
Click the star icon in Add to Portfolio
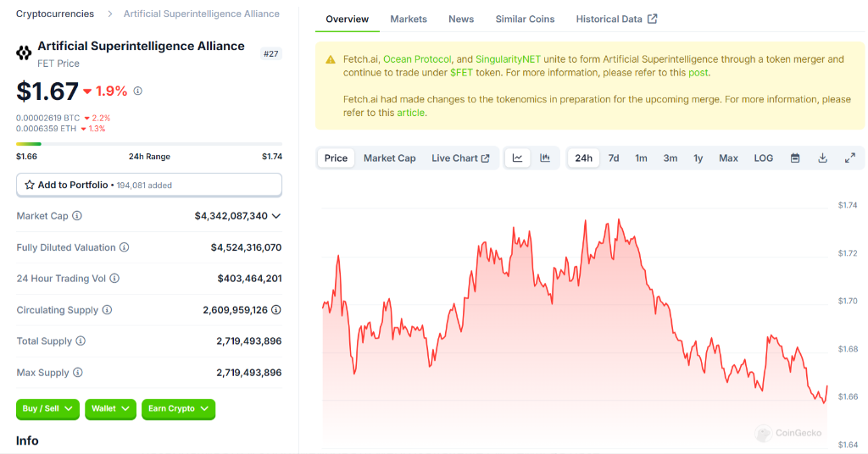[x=30, y=185]
